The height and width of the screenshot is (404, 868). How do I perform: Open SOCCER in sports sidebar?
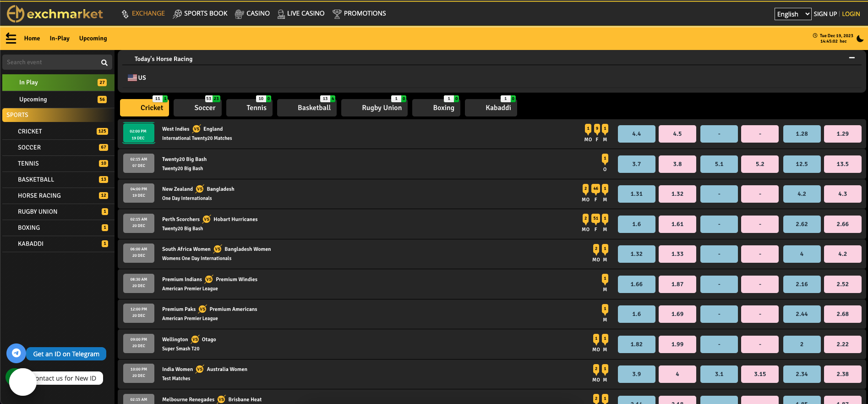(x=58, y=147)
